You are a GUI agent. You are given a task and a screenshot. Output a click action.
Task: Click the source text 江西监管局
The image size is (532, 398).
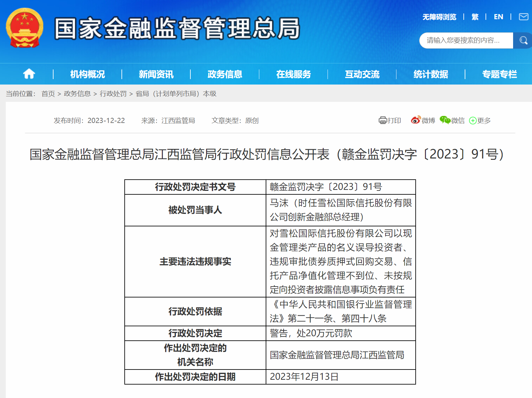pos(178,120)
